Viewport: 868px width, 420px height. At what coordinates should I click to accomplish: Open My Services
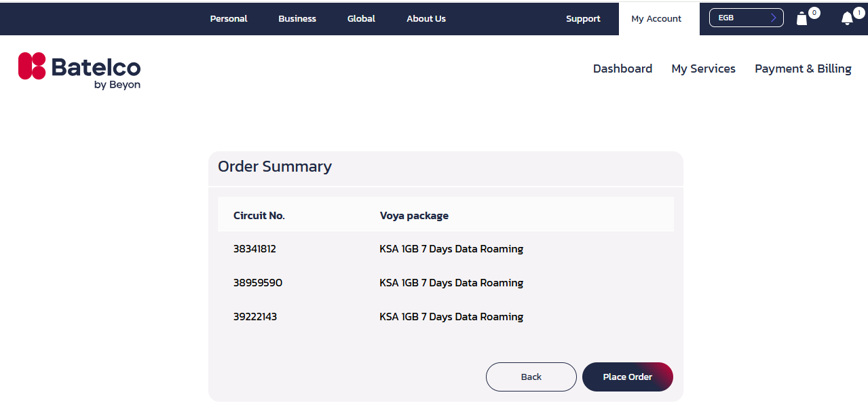(x=703, y=69)
